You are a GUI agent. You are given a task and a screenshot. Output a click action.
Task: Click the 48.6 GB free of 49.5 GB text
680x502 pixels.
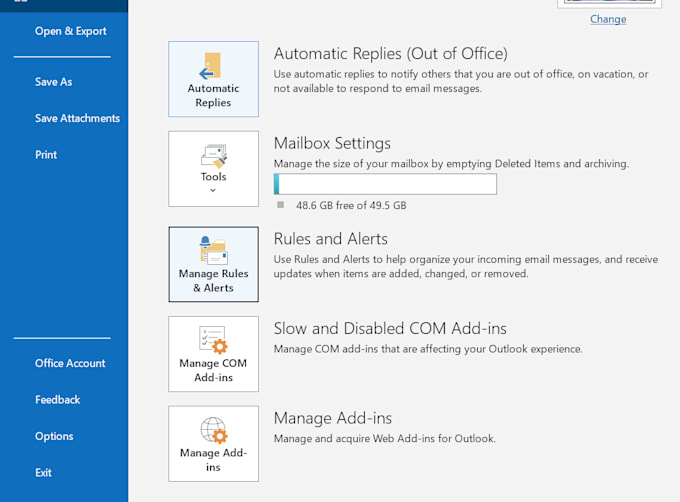click(351, 205)
